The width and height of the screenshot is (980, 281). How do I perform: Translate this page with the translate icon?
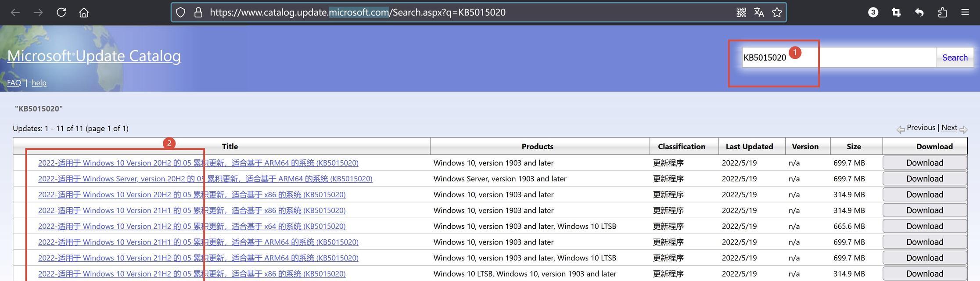tap(759, 12)
